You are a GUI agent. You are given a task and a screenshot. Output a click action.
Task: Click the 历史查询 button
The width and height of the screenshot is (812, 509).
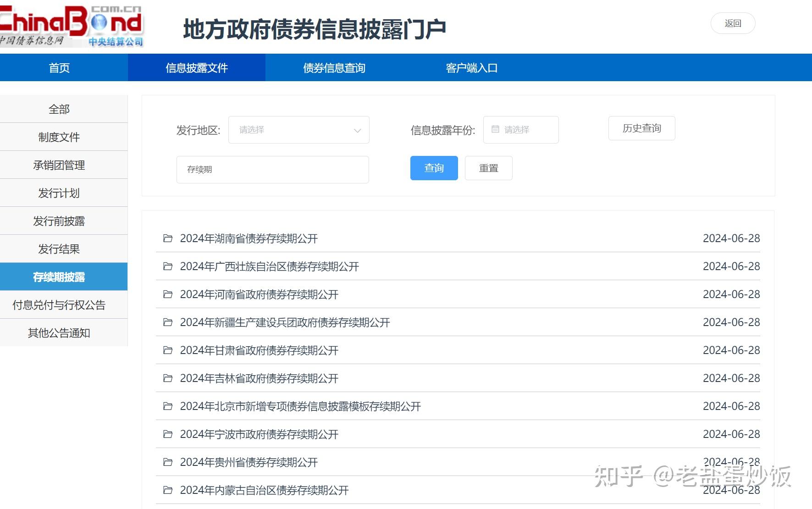(x=641, y=128)
